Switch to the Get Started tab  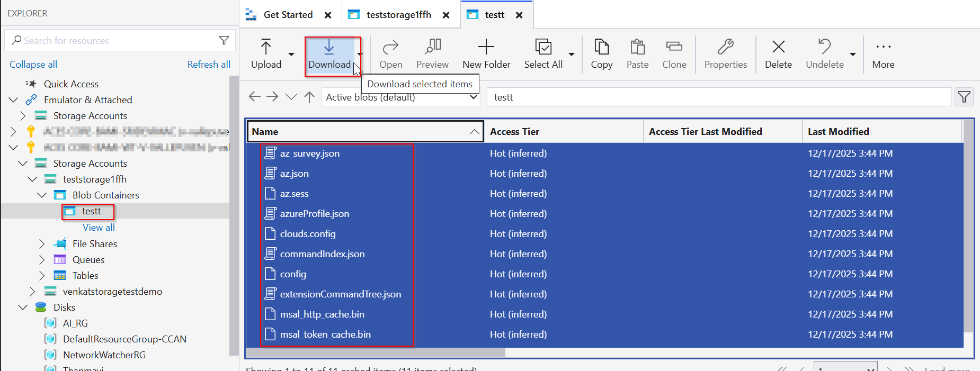pos(288,15)
